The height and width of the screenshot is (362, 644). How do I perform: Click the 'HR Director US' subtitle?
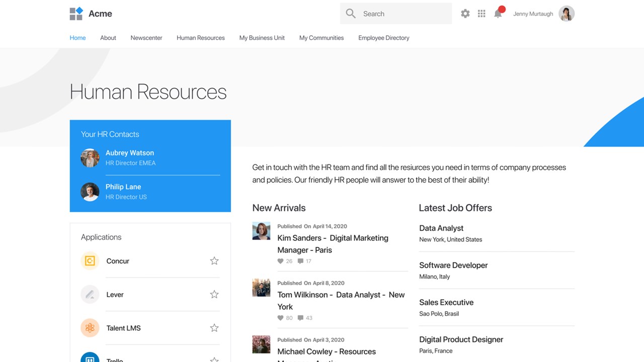coord(126,197)
